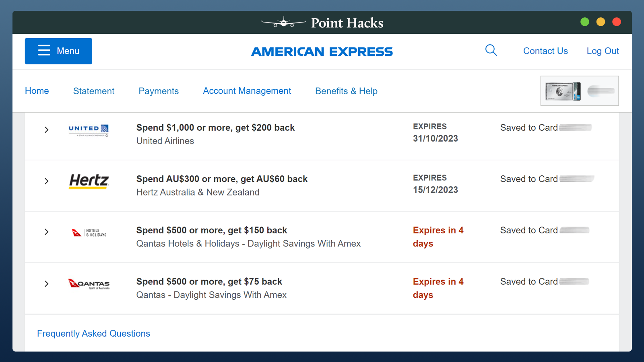Click the United Airlines logo
Viewport: 644px width, 362px height.
pyautogui.click(x=89, y=130)
